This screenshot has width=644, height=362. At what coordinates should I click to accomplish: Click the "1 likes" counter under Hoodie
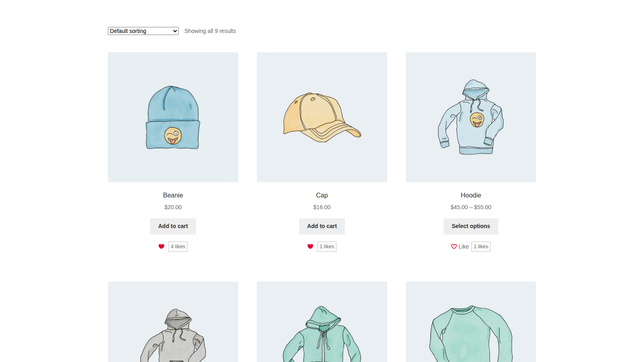tap(481, 247)
